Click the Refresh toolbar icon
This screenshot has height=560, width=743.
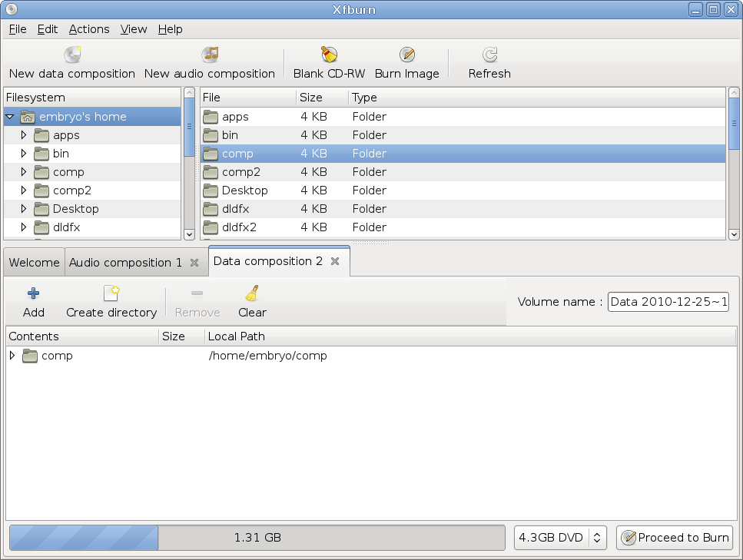tap(489, 55)
